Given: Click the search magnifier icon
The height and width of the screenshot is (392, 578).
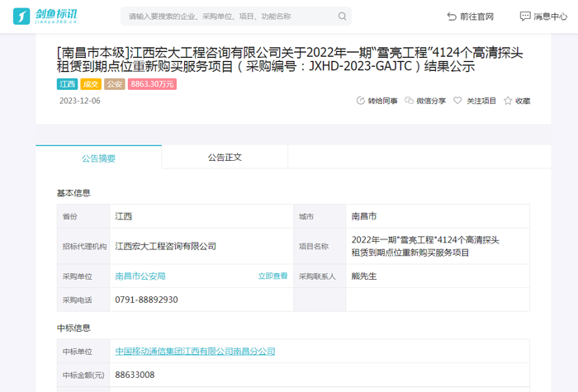Looking at the screenshot, I should click(x=342, y=17).
